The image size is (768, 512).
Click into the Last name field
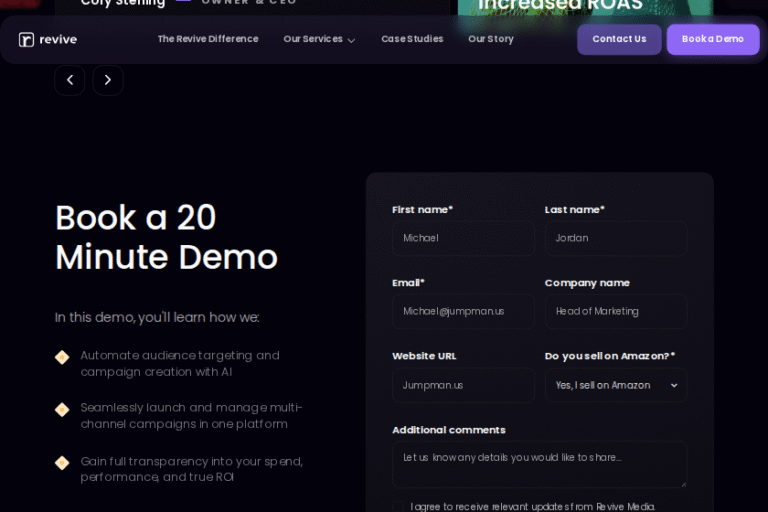(x=615, y=238)
